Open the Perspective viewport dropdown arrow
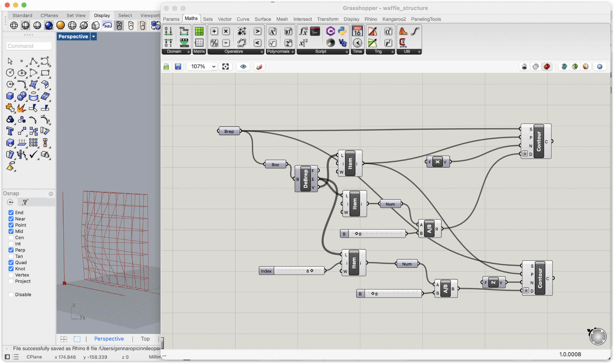Image resolution: width=614 pixels, height=364 pixels. pyautogui.click(x=93, y=36)
